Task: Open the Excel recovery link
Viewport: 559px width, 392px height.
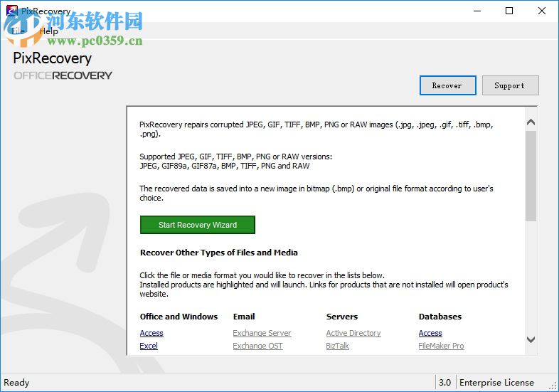Action: 149,346
